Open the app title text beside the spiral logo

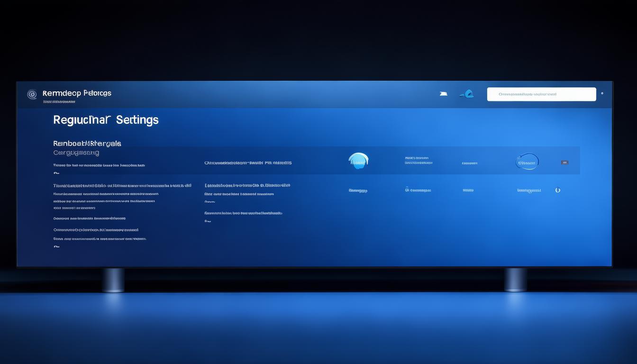[x=77, y=93]
